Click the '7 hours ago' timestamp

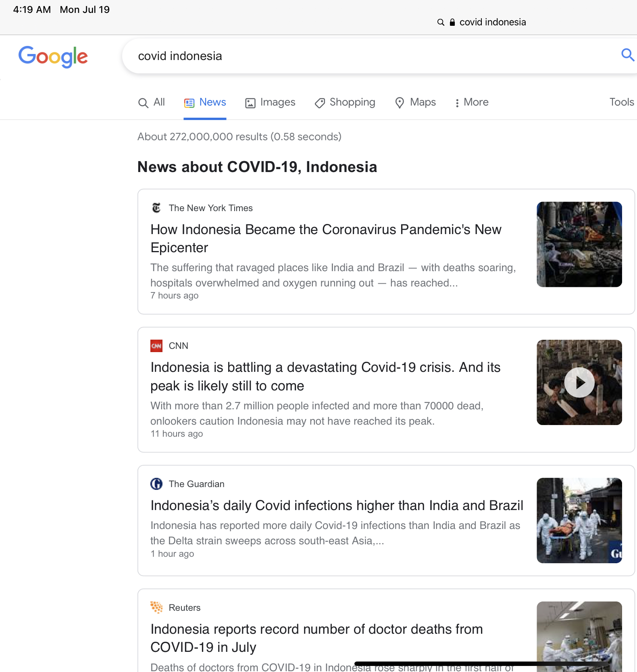[175, 295]
